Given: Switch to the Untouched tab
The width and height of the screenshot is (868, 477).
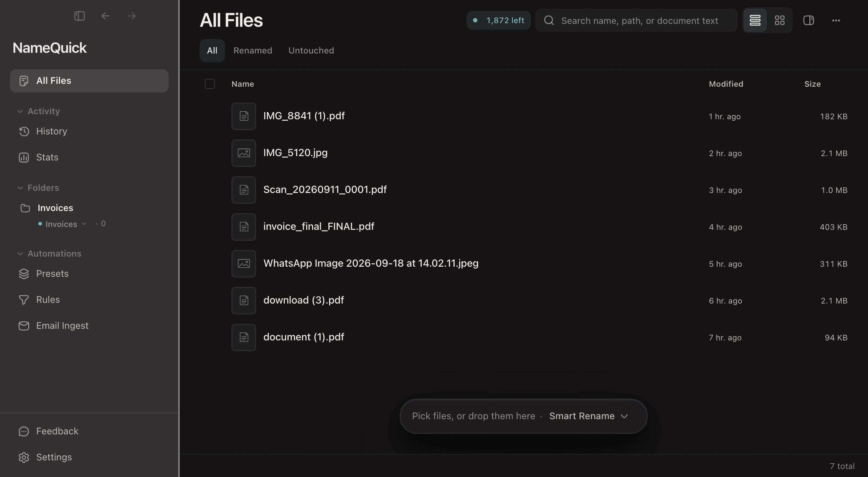Looking at the screenshot, I should click(x=311, y=51).
